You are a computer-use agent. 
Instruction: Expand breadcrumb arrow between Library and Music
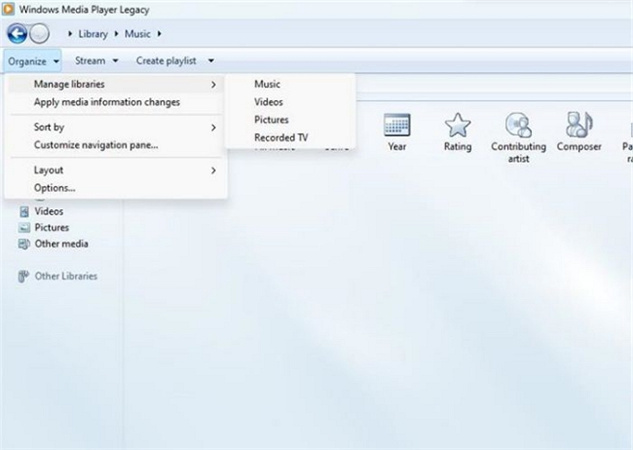tap(116, 34)
